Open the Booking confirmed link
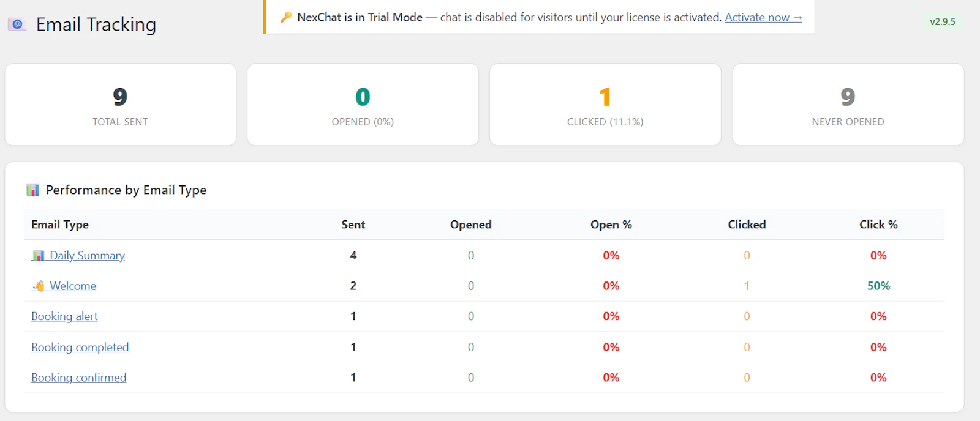 coord(79,378)
